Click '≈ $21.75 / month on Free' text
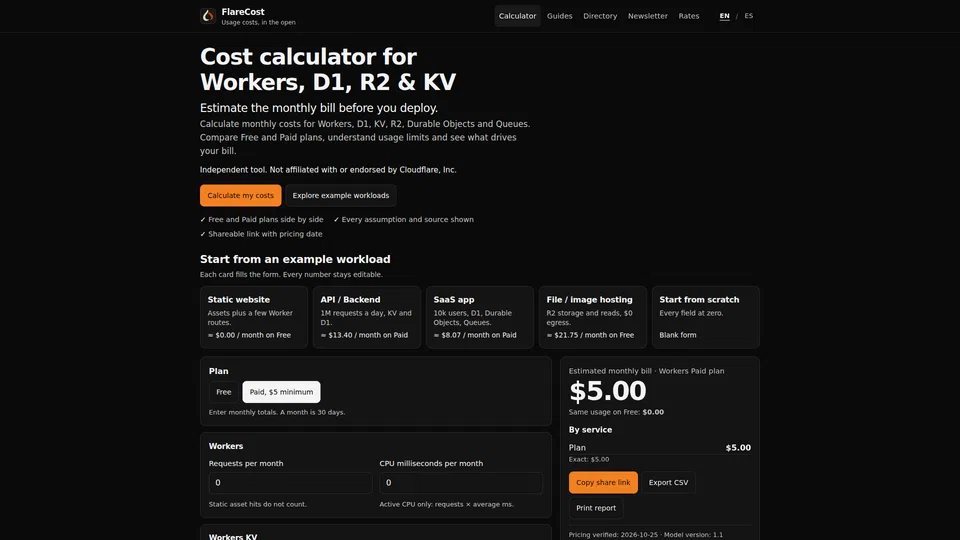This screenshot has height=540, width=960. pyautogui.click(x=590, y=335)
